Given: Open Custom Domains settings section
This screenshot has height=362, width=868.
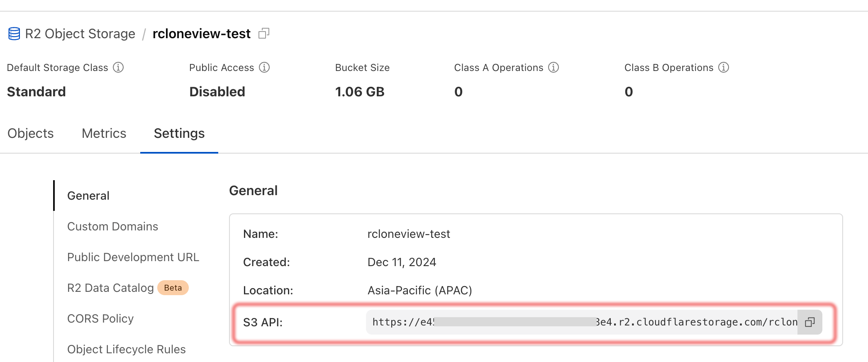Looking at the screenshot, I should coord(113,226).
